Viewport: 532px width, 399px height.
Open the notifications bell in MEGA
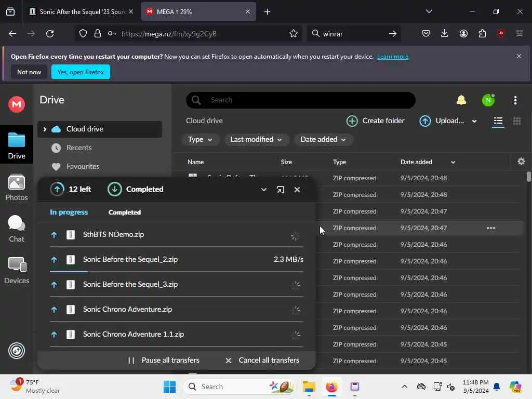461,100
